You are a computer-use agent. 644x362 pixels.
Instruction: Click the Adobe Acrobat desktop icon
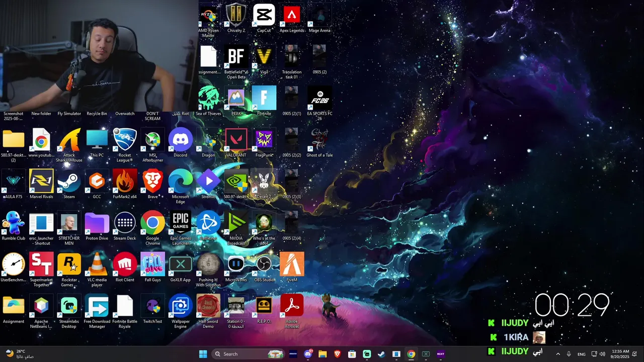click(292, 306)
